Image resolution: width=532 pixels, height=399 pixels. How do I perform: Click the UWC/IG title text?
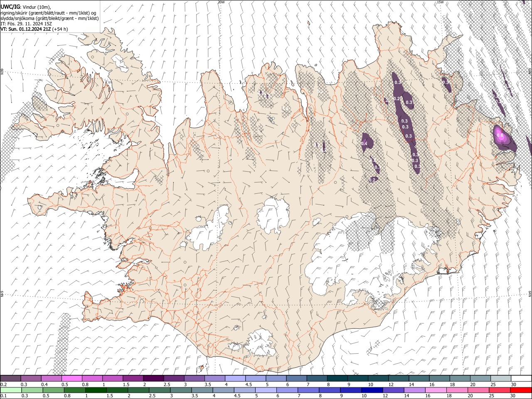[x=10, y=7]
